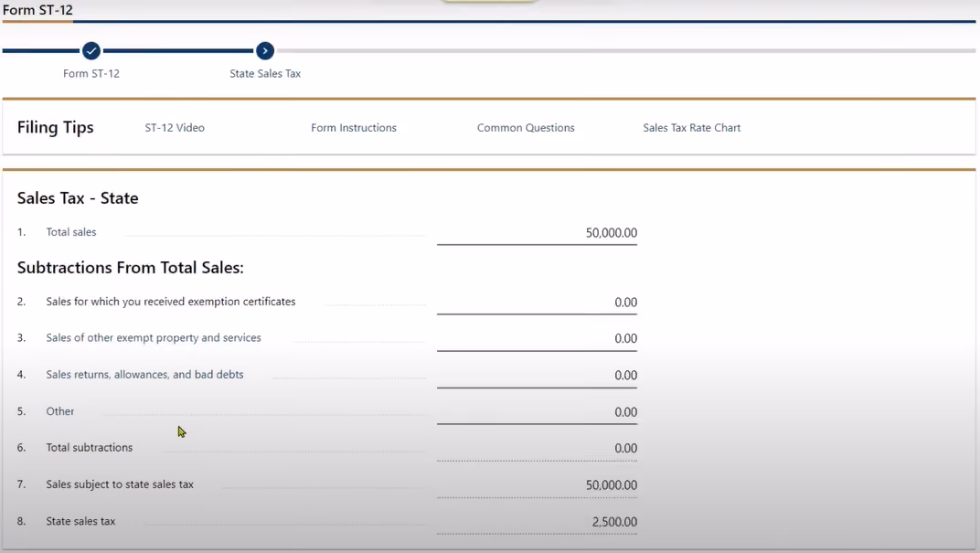Screen dimensions: 980x553
Task: Open the Form Instructions link
Action: [354, 127]
